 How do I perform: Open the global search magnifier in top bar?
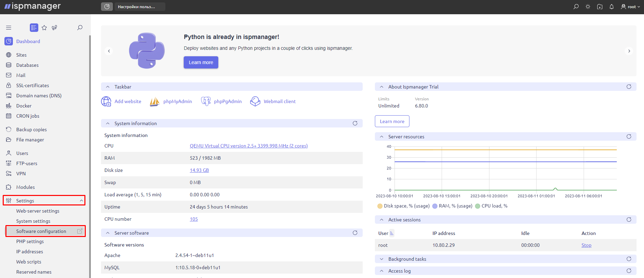[x=576, y=7]
